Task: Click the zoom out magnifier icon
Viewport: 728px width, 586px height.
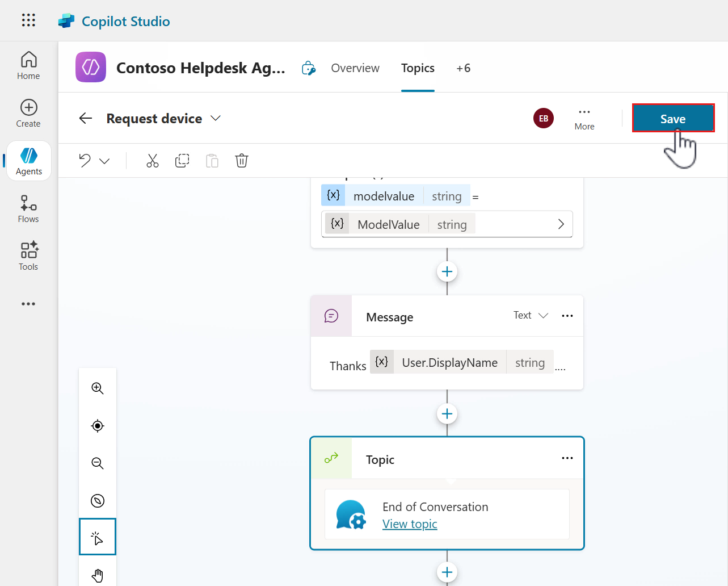Action: click(x=98, y=463)
